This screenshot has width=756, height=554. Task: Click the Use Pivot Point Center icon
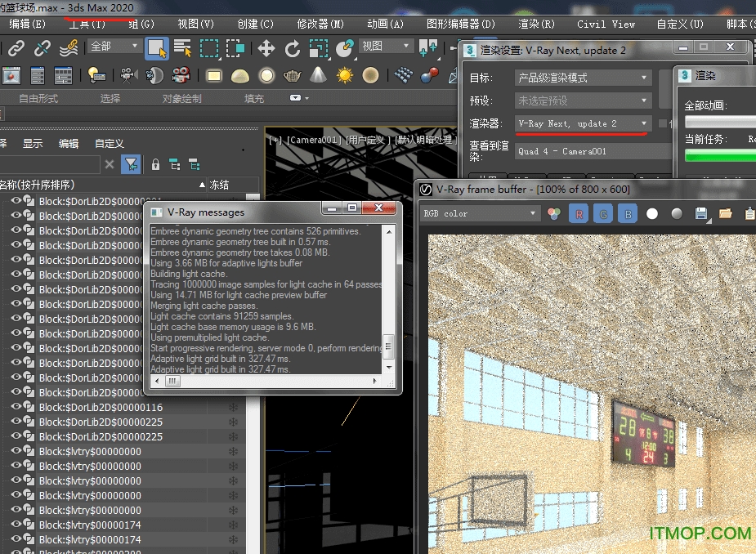[x=427, y=48]
